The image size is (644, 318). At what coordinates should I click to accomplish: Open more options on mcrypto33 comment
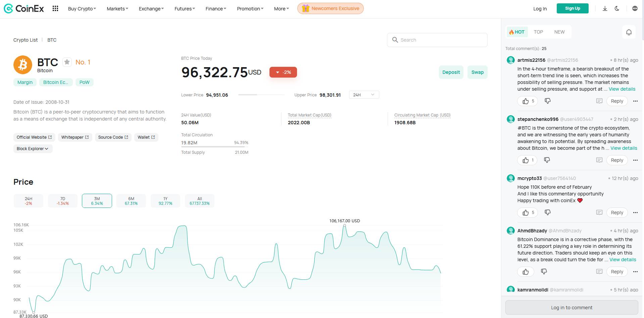tap(635, 213)
